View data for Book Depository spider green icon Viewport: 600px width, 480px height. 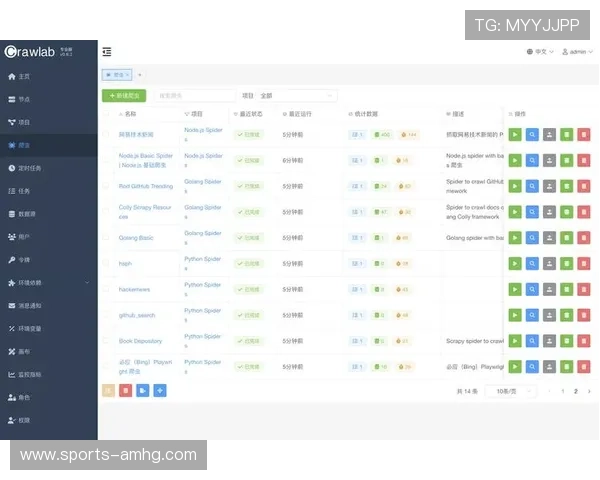[x=567, y=341]
